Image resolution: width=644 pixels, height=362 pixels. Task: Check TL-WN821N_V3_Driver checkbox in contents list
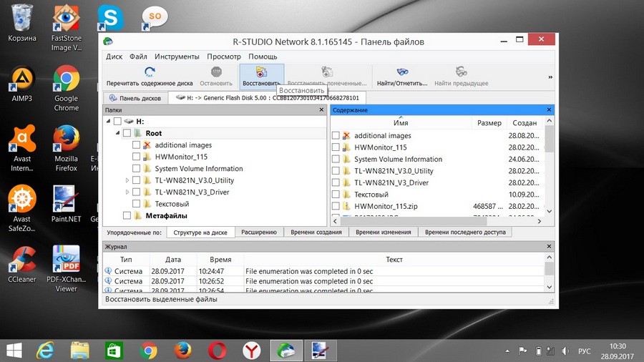click(336, 182)
